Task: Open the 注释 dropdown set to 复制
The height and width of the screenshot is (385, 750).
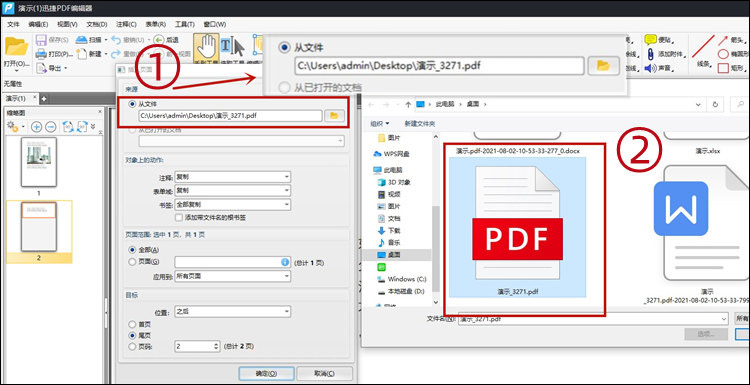Action: (232, 177)
